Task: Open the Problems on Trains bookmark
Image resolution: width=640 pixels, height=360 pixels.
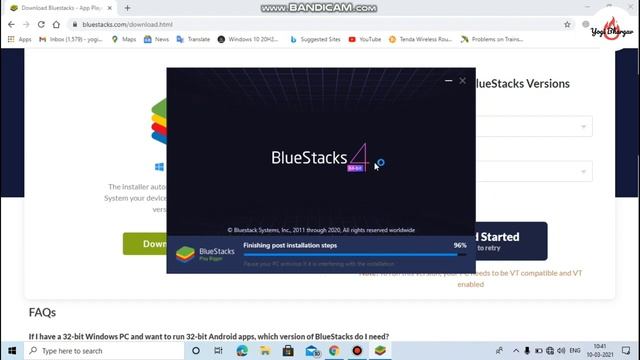Action: [x=492, y=39]
